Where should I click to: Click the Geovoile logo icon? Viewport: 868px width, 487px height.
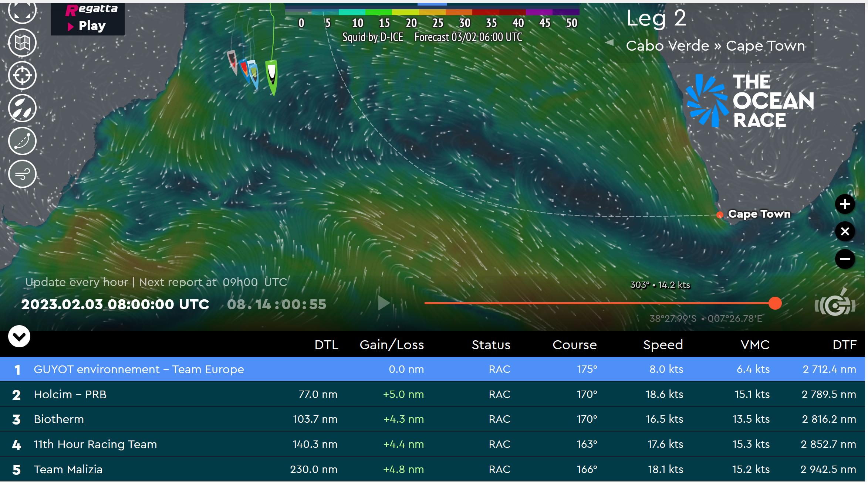[x=835, y=303]
